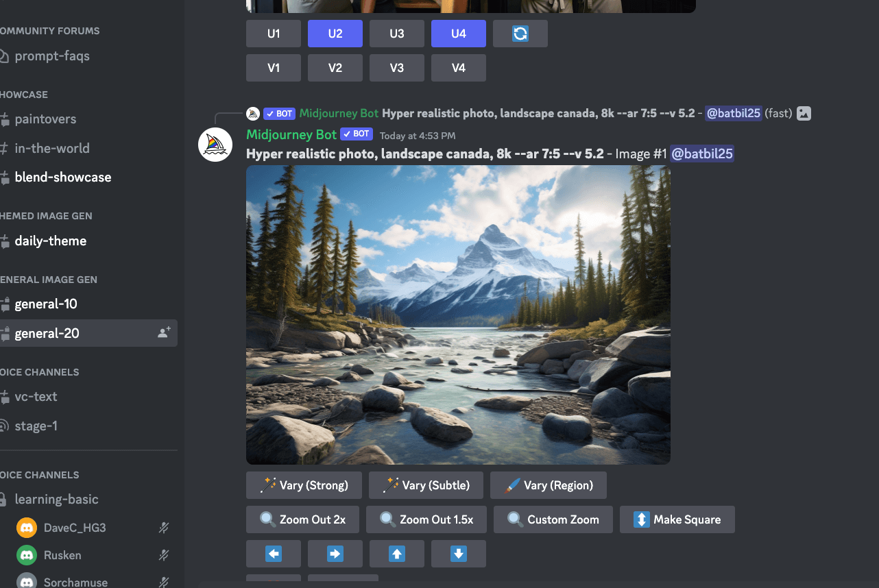Screen dimensions: 879x588
Task: Click the Zoom Out 1.5x button
Action: pos(426,519)
